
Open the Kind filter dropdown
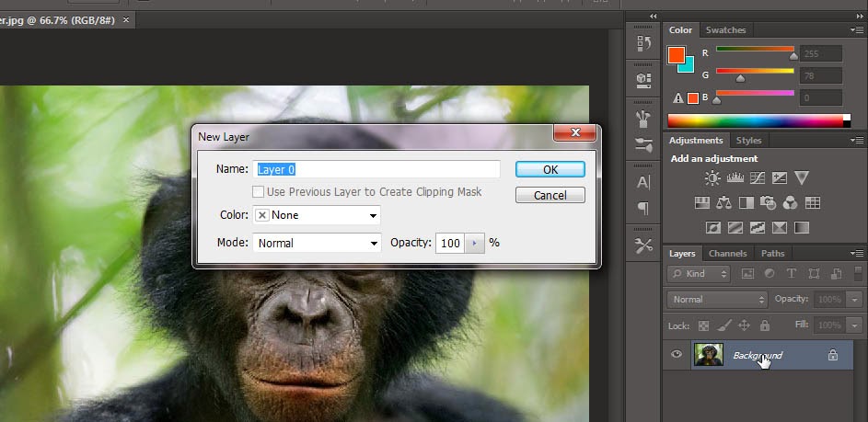(699, 273)
